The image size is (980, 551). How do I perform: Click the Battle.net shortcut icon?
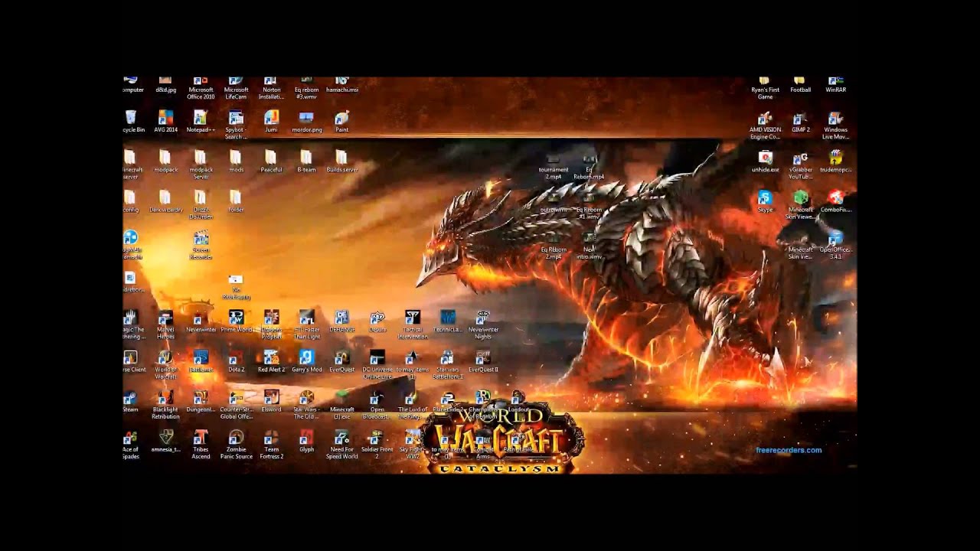201,361
